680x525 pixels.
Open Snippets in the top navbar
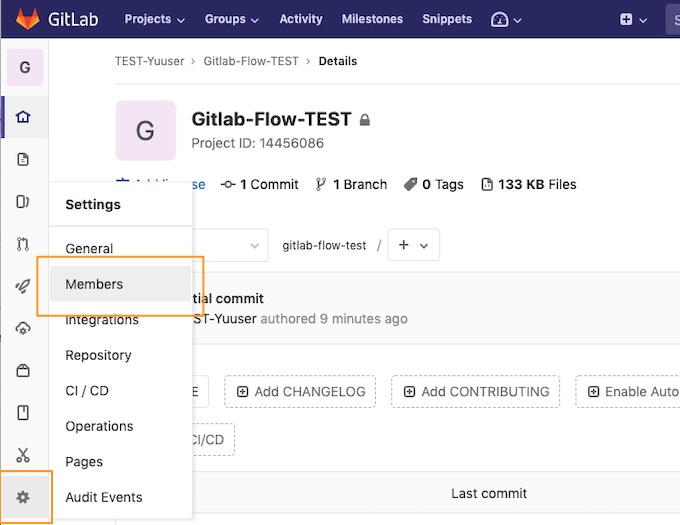pos(447,19)
